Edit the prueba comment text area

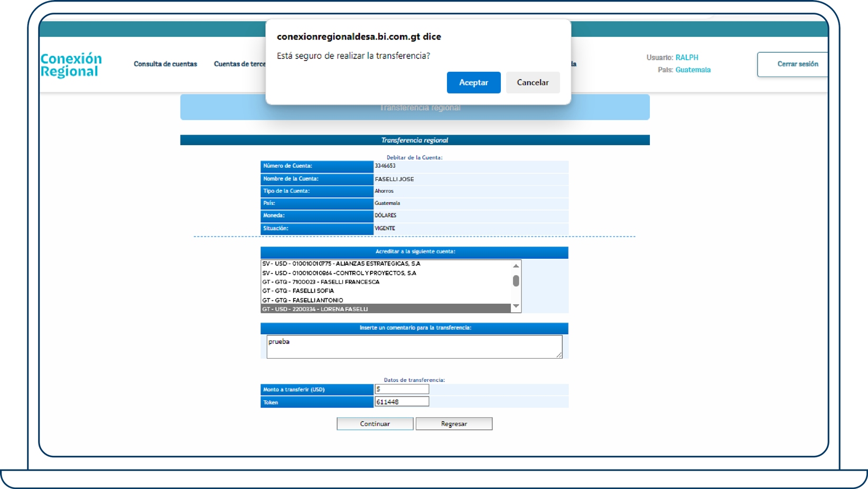(x=414, y=346)
